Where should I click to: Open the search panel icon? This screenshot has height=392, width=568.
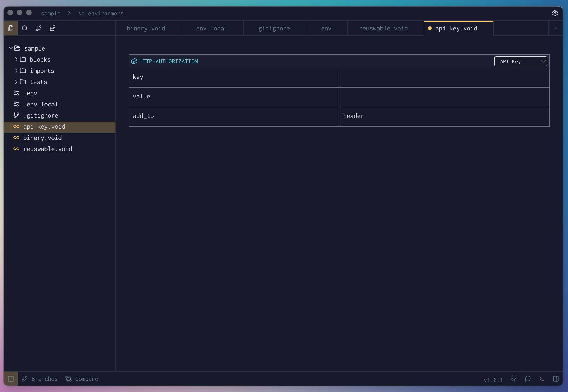coord(24,28)
